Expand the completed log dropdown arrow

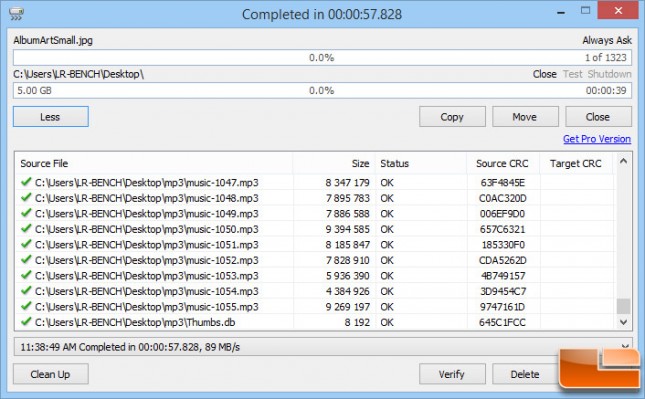point(625,346)
